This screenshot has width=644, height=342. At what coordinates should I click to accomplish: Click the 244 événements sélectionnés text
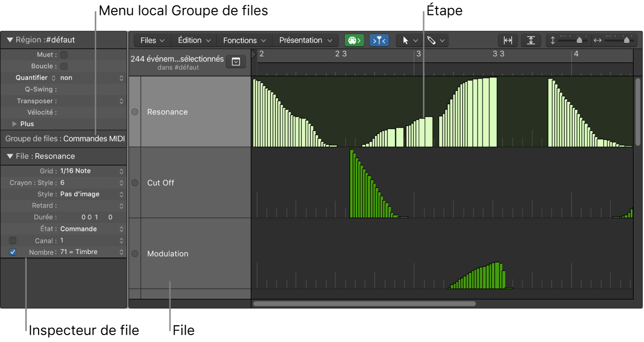177,59
